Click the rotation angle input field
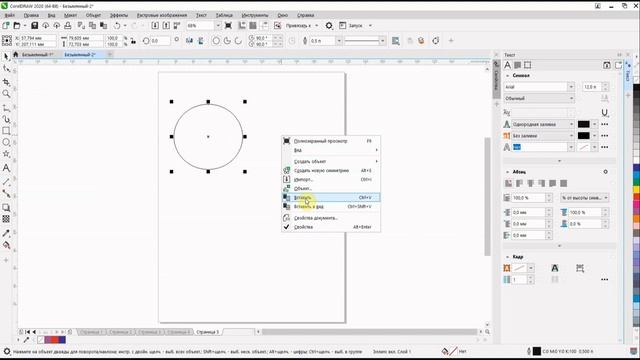Image resolution: width=640 pixels, height=360 pixels. pyautogui.click(x=160, y=41)
